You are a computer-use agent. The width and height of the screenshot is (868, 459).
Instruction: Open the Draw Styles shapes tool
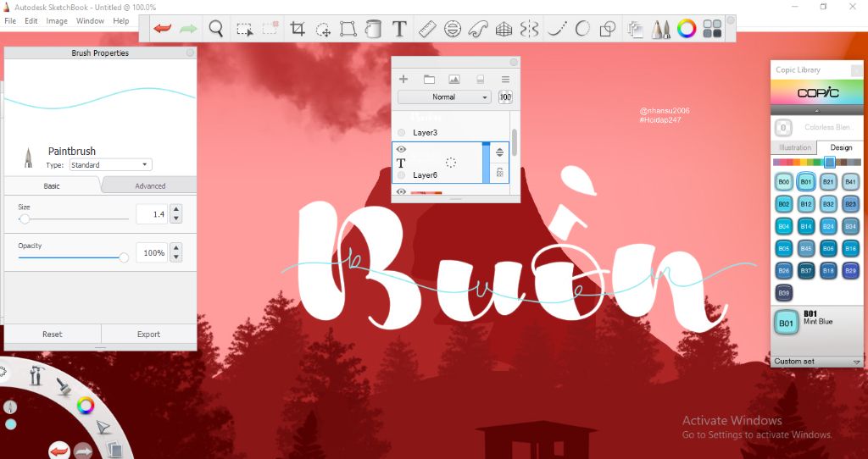[608, 29]
